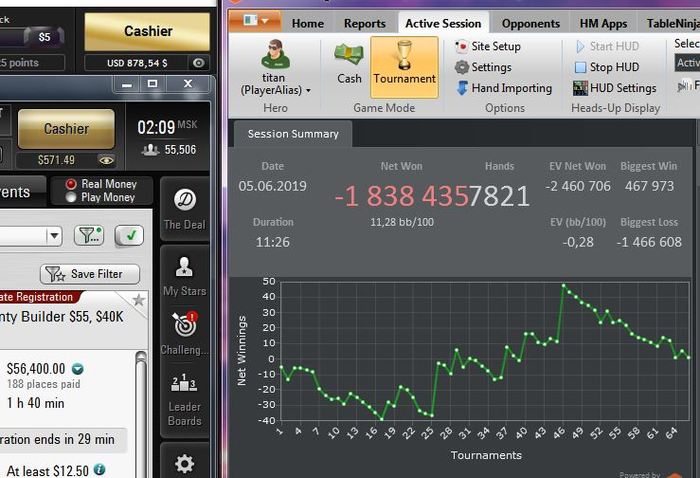
Task: Open the Home ribbon tab
Action: (x=308, y=24)
